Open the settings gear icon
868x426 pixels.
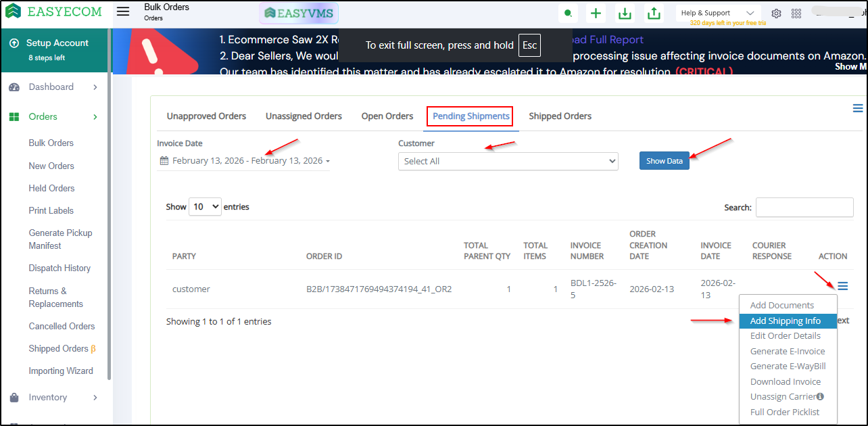(777, 14)
